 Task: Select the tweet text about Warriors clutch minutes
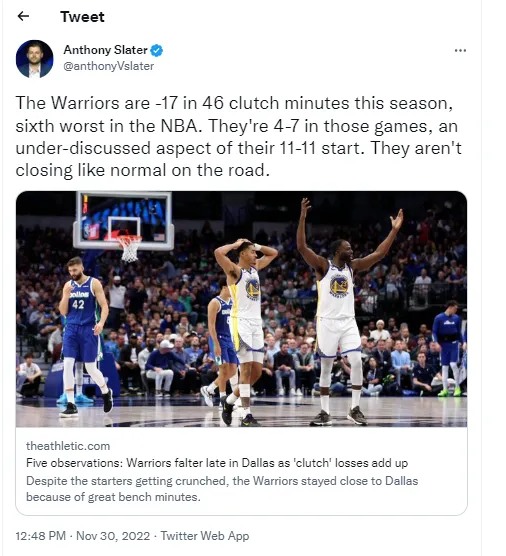(x=239, y=137)
